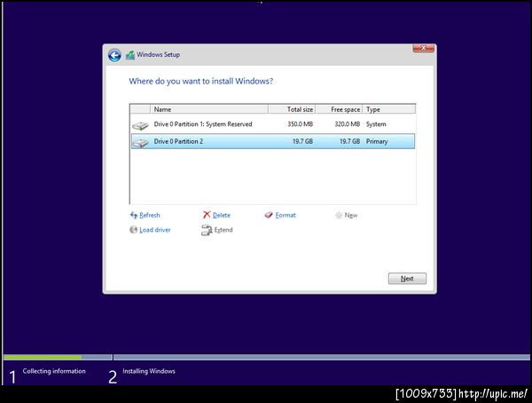Click the red X Delete icon

pos(207,215)
